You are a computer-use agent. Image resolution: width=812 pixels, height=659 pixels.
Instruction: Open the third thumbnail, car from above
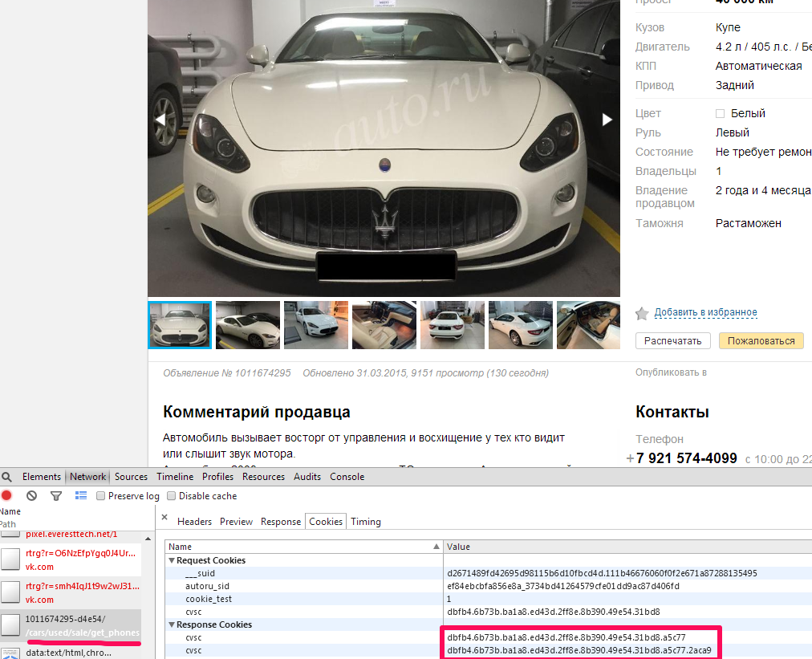[x=316, y=325]
